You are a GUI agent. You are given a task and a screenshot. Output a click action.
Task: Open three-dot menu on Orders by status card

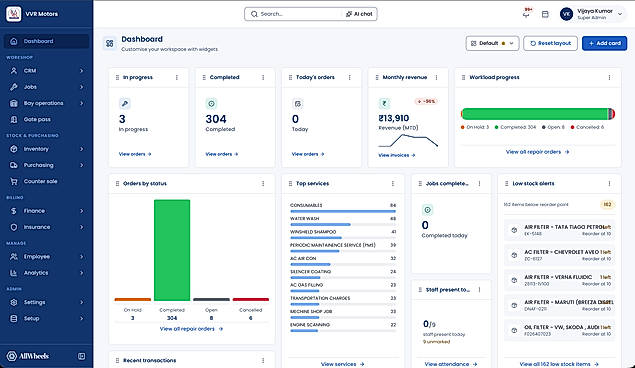click(x=263, y=183)
